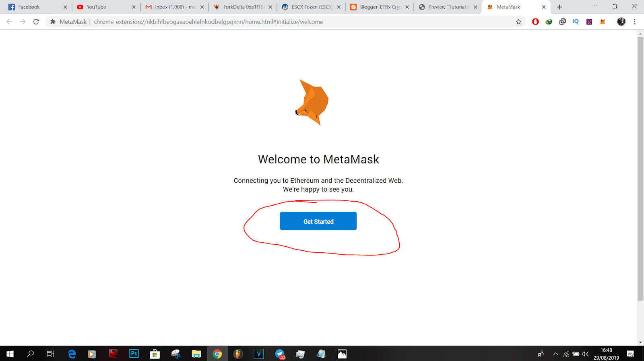Viewport: 644px width, 361px height.
Task: Click the Get Started button
Action: pos(318,221)
